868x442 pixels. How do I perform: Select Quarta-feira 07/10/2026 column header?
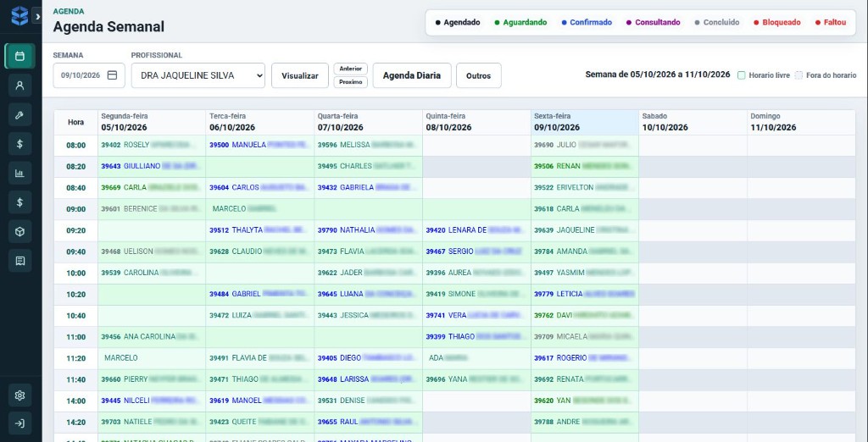click(x=368, y=122)
